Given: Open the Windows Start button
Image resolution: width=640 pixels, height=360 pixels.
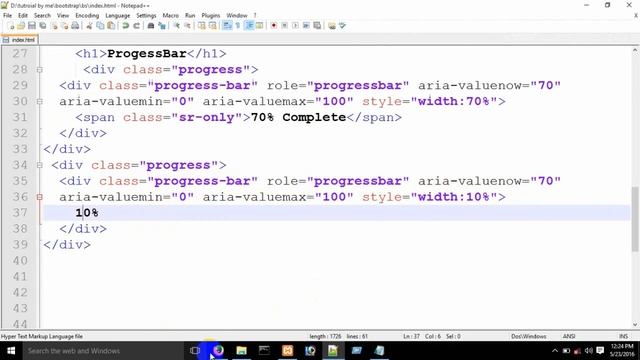Looking at the screenshot, I should click(11, 351).
